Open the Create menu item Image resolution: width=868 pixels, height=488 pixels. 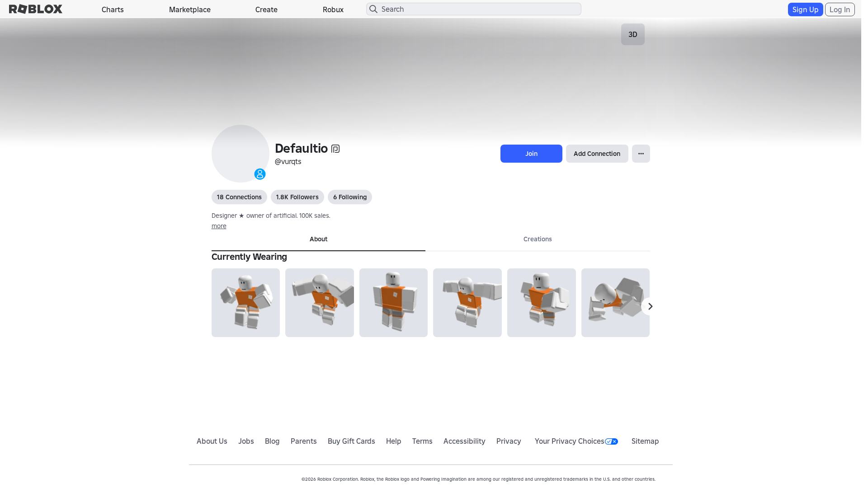coord(266,9)
